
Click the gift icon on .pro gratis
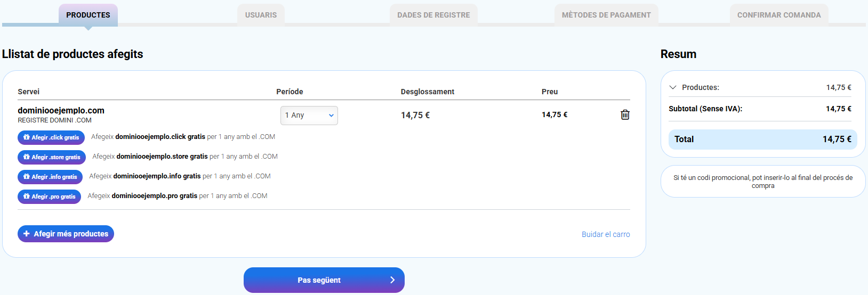coord(27,196)
